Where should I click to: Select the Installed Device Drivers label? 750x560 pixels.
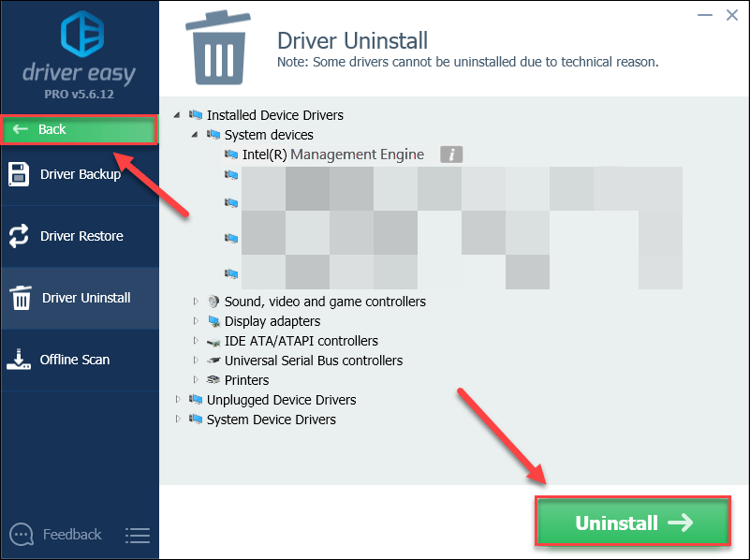(275, 115)
